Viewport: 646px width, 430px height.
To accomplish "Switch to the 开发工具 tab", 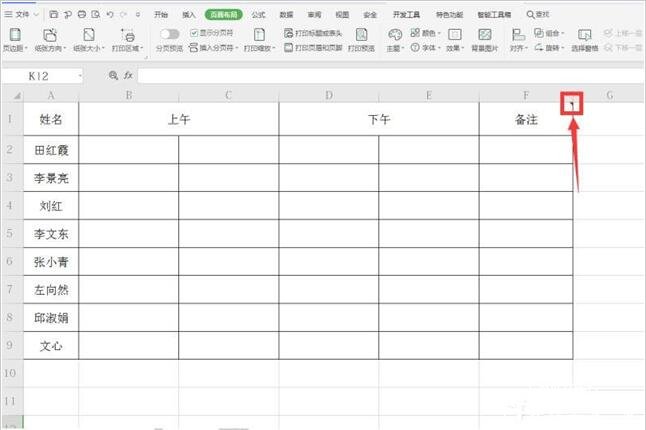I will [406, 14].
